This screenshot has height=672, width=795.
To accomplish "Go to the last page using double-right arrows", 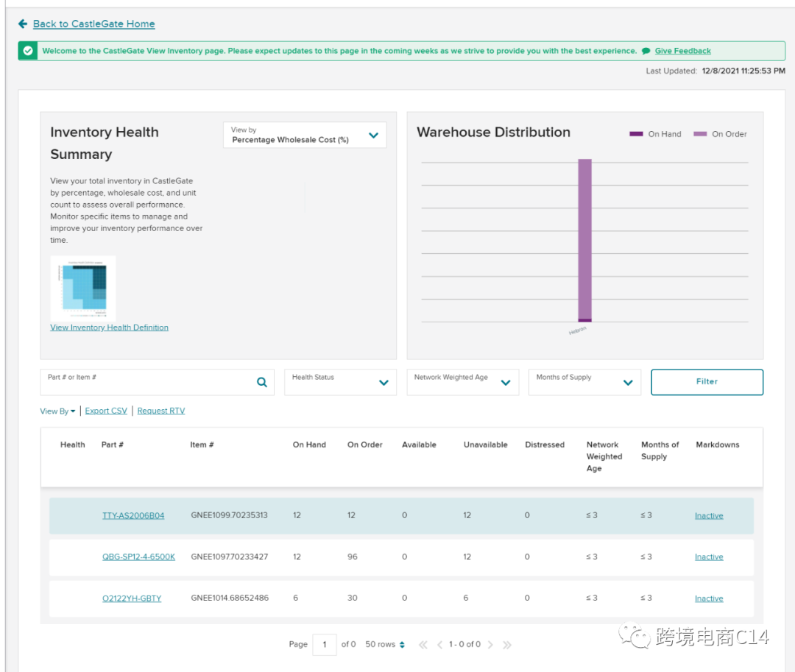I will click(507, 645).
